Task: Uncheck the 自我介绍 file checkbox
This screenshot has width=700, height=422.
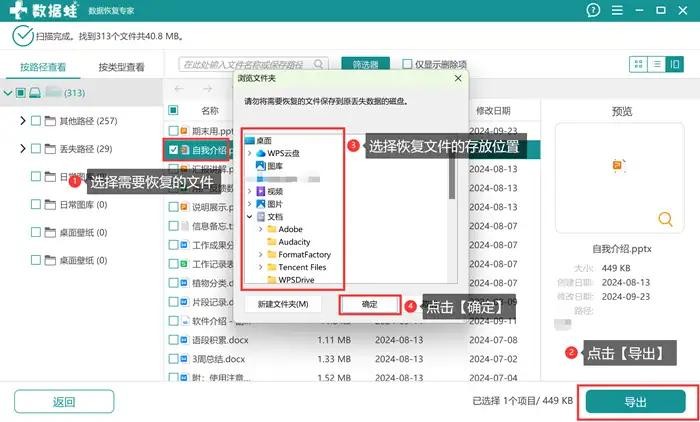Action: tap(174, 150)
